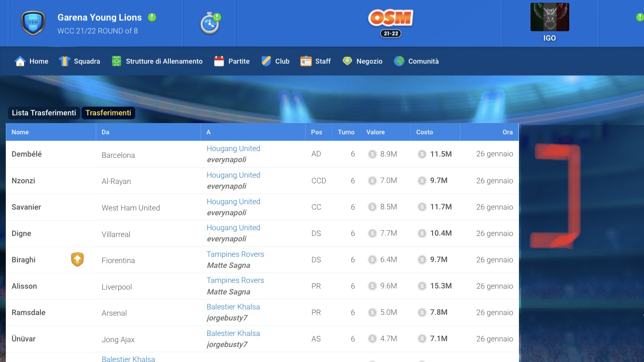Image resolution: width=644 pixels, height=362 pixels.
Task: Click the OSM 21-22 logo
Action: coord(391,23)
